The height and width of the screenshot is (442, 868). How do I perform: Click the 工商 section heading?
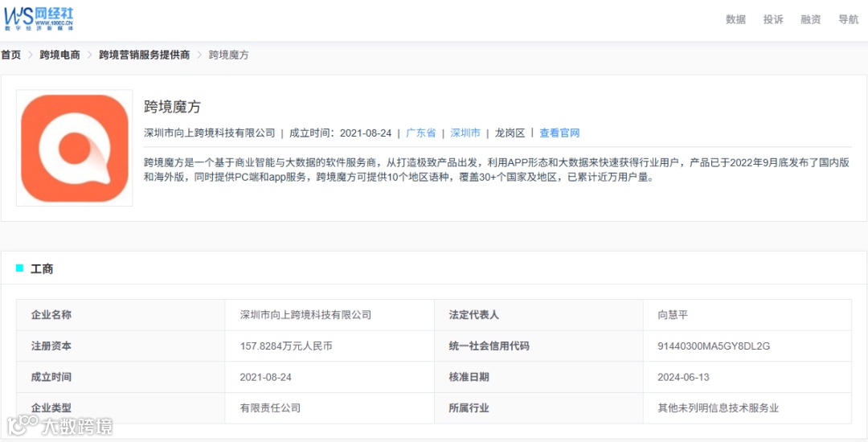(42, 269)
